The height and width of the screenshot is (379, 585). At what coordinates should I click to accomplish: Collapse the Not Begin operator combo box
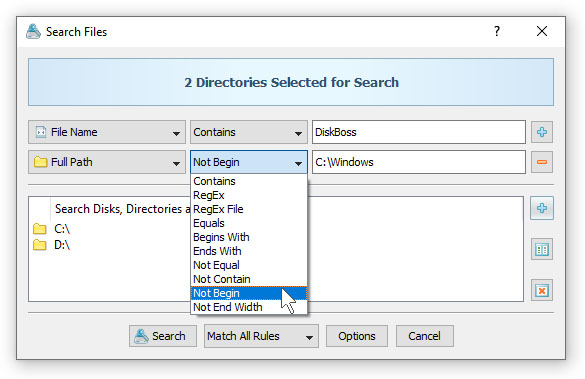[x=249, y=162]
